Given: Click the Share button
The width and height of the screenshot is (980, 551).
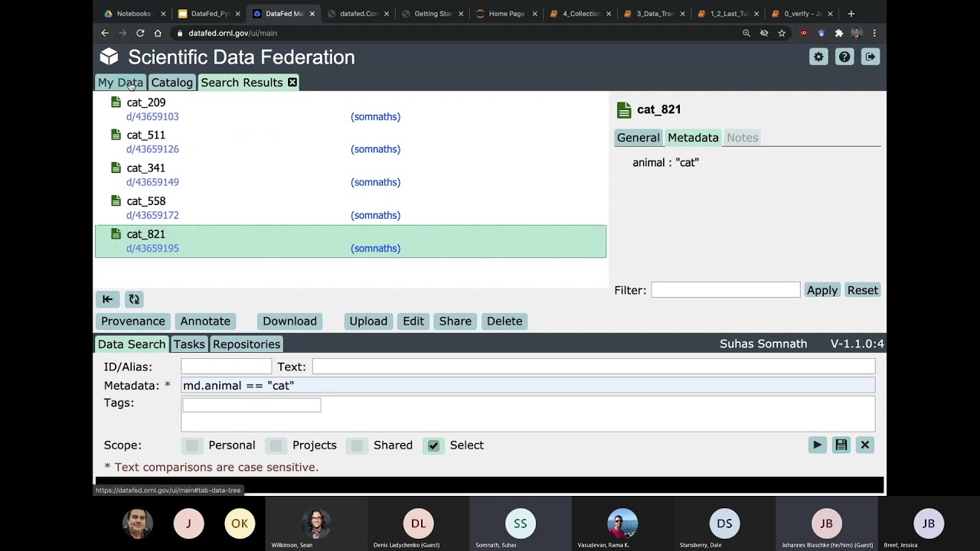Looking at the screenshot, I should pyautogui.click(x=455, y=321).
